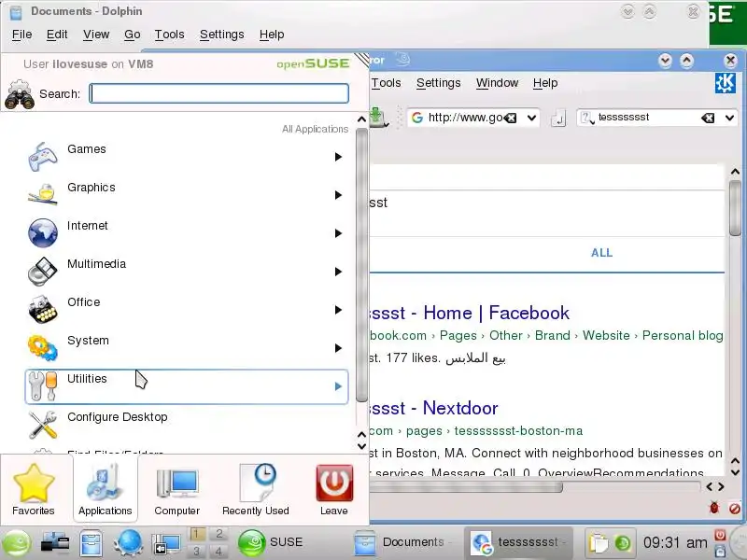This screenshot has width=747, height=560.
Task: Switch to the tessssssst task in taskbar
Action: click(x=519, y=543)
